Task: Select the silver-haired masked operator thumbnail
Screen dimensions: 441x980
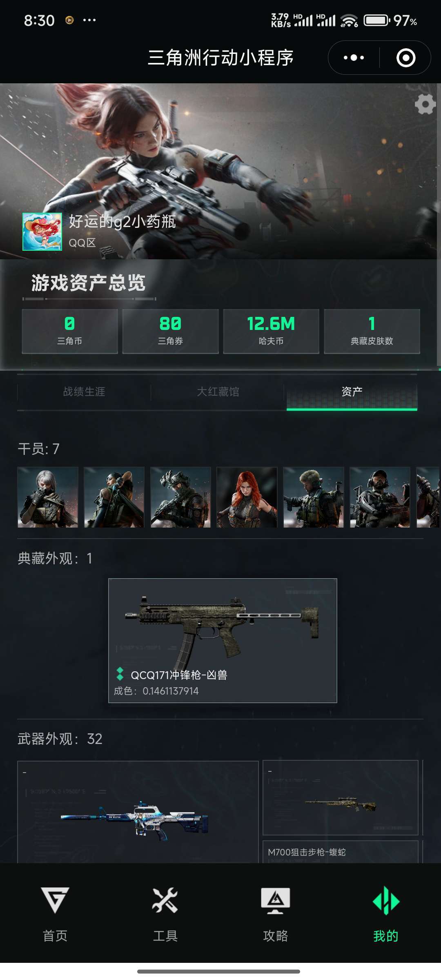Action: pos(48,497)
